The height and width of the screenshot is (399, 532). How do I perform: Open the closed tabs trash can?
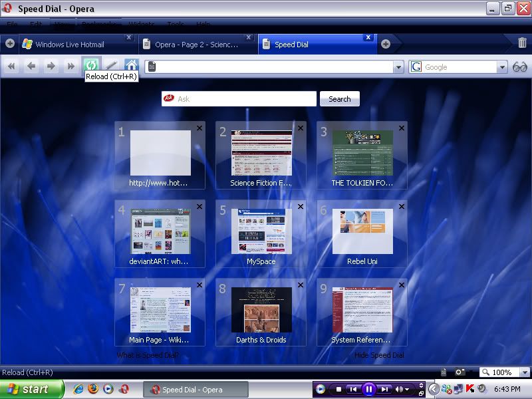tap(522, 43)
